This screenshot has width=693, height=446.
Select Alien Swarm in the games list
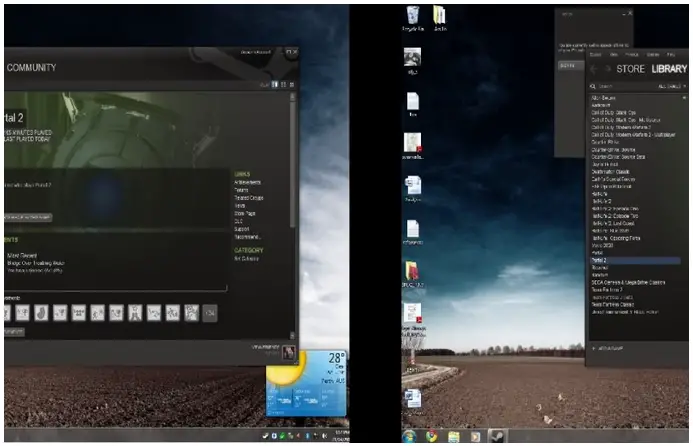pos(603,98)
